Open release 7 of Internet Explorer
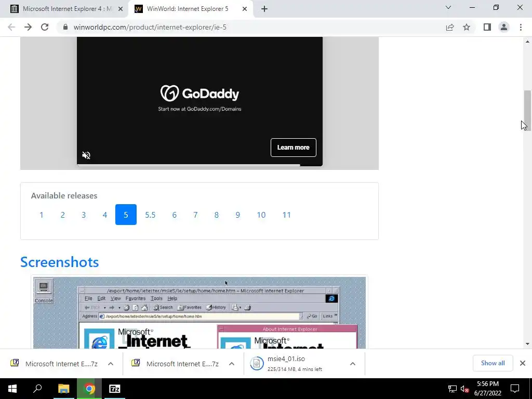 point(195,215)
